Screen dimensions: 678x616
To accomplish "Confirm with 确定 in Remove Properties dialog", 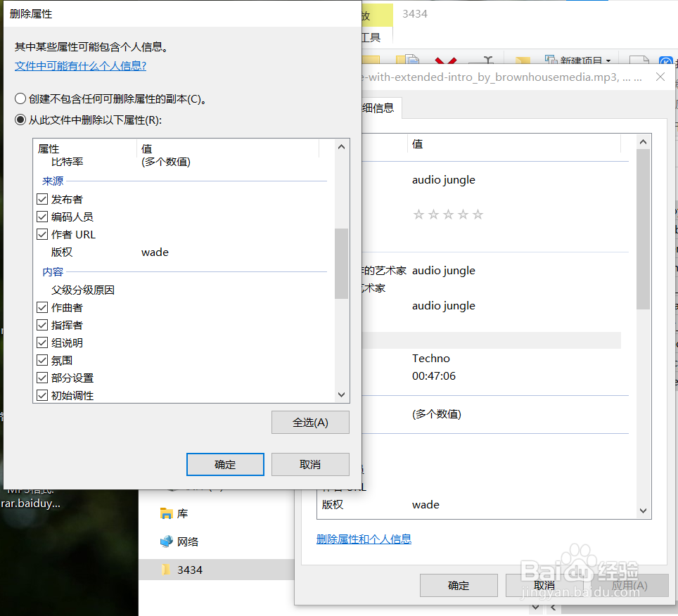I will pos(225,464).
